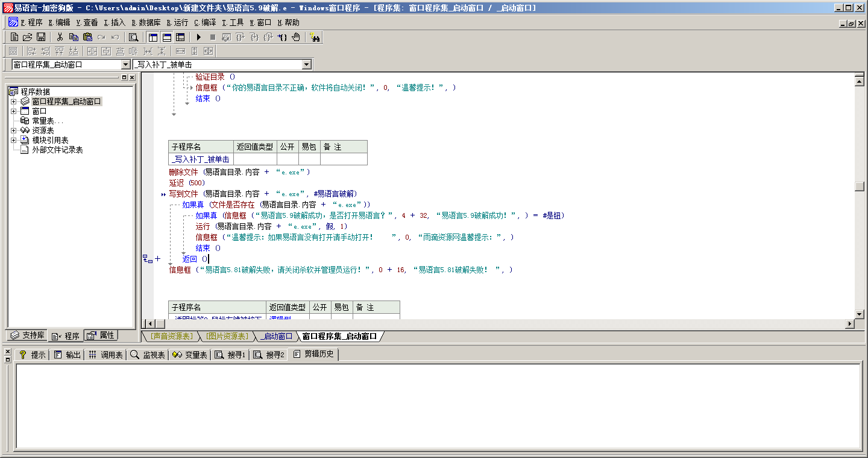
Task: Click the _写入补丁_被单击 subroutine name cell
Action: point(201,159)
